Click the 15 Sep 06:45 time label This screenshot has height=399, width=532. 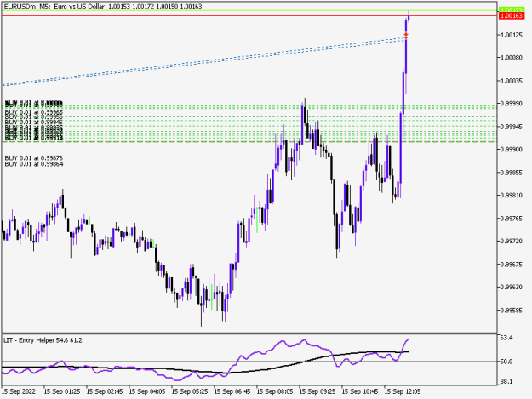(x=232, y=391)
